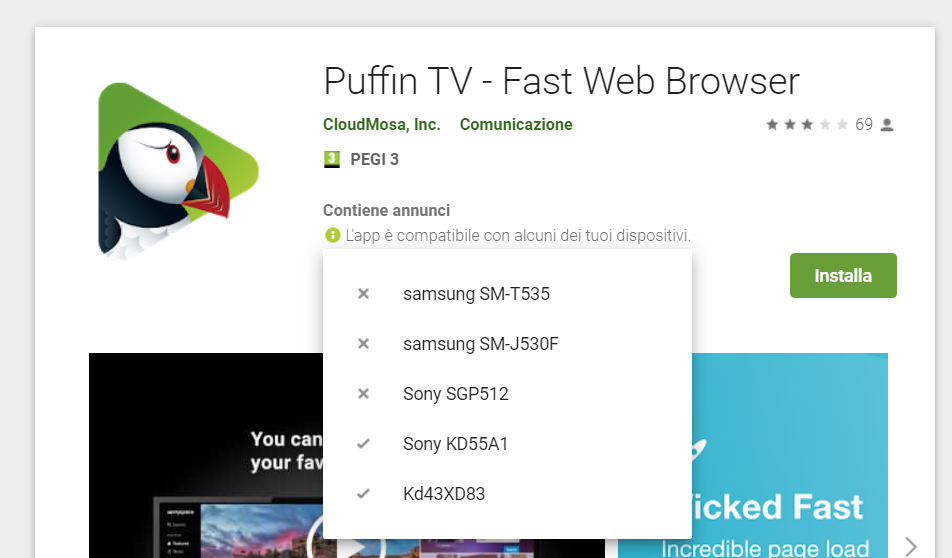Open the CloudMosa, Inc. developer page
Viewport: 952px width, 558px height.
pyautogui.click(x=381, y=125)
